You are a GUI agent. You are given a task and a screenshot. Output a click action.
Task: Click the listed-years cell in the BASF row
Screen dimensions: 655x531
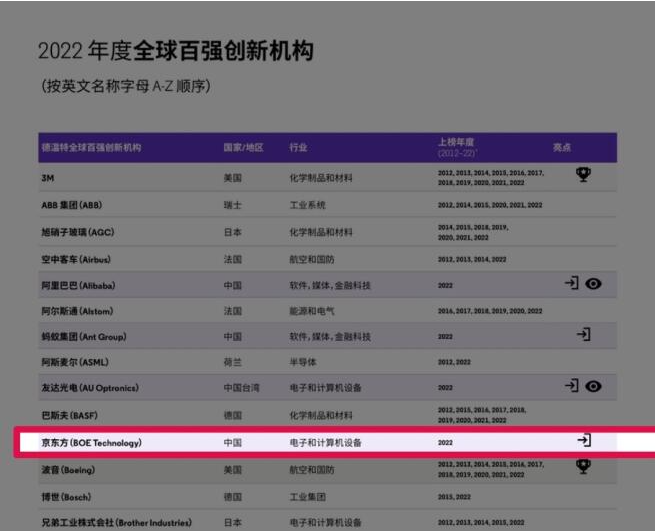[482, 415]
